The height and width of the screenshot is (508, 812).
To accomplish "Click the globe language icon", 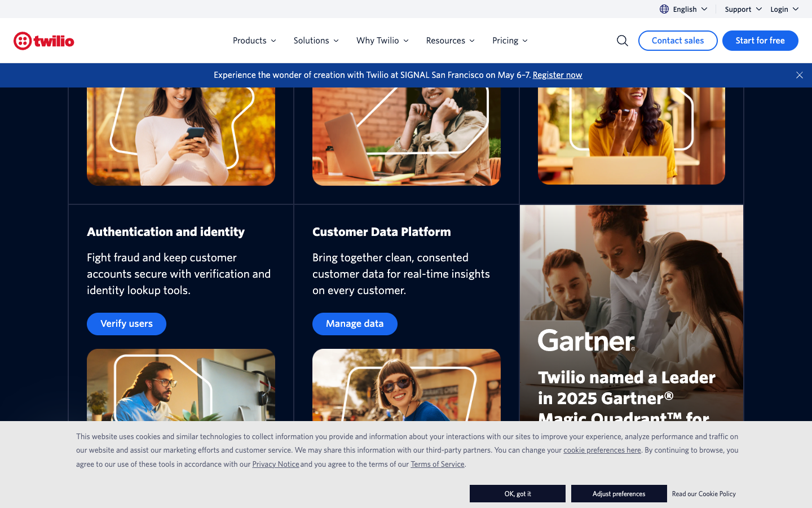I will tap(664, 9).
